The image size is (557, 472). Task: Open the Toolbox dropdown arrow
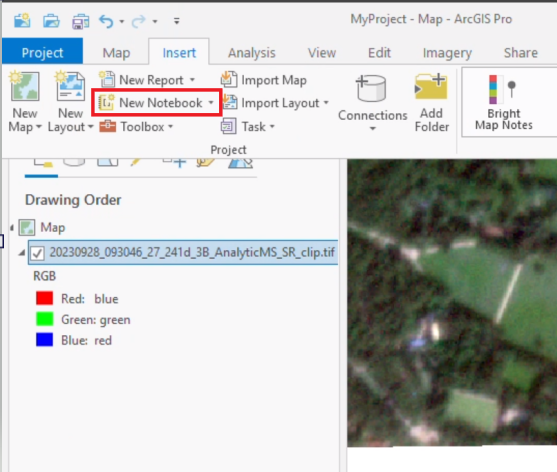[x=171, y=126]
